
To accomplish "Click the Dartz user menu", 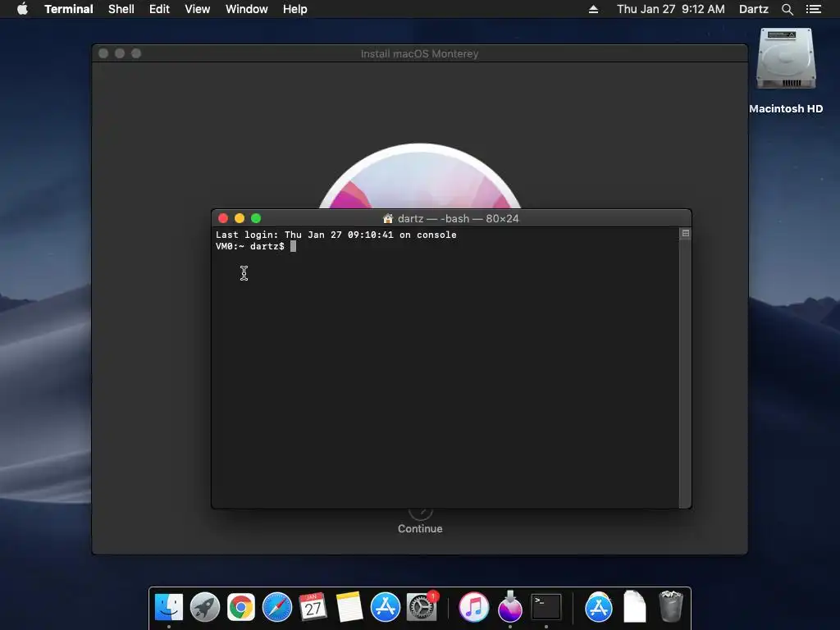I will (753, 9).
